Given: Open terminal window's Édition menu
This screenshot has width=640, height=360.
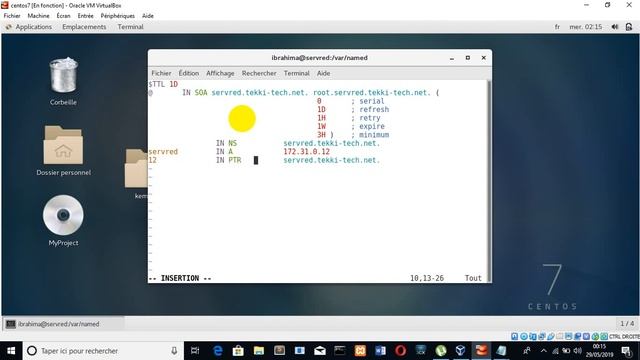Looking at the screenshot, I should [x=189, y=73].
